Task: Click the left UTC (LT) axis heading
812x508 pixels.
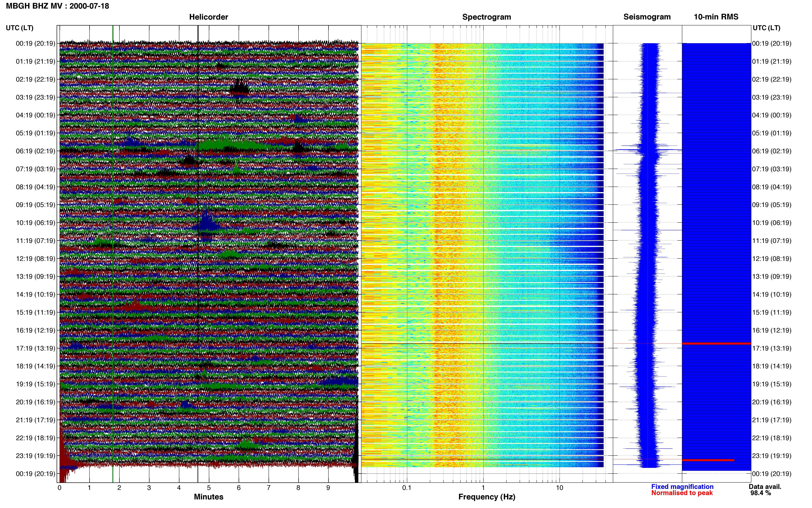Action: (20, 28)
